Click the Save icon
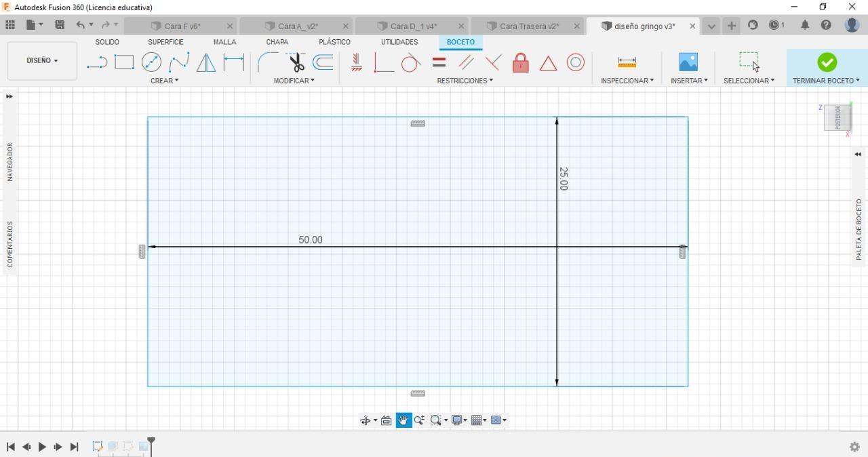Screen dimensions: 868x457 tap(60, 25)
